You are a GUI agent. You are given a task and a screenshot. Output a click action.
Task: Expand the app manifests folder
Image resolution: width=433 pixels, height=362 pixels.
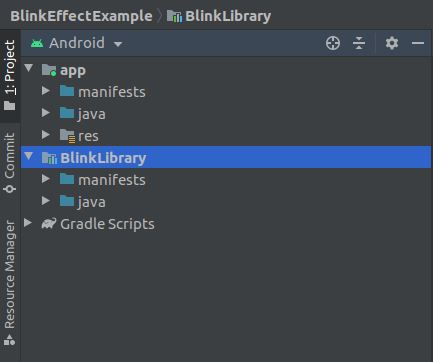click(x=46, y=91)
